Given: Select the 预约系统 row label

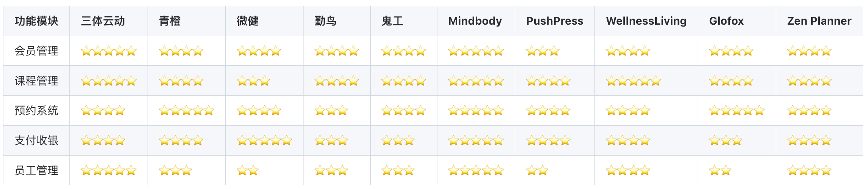Looking at the screenshot, I should (x=36, y=110).
